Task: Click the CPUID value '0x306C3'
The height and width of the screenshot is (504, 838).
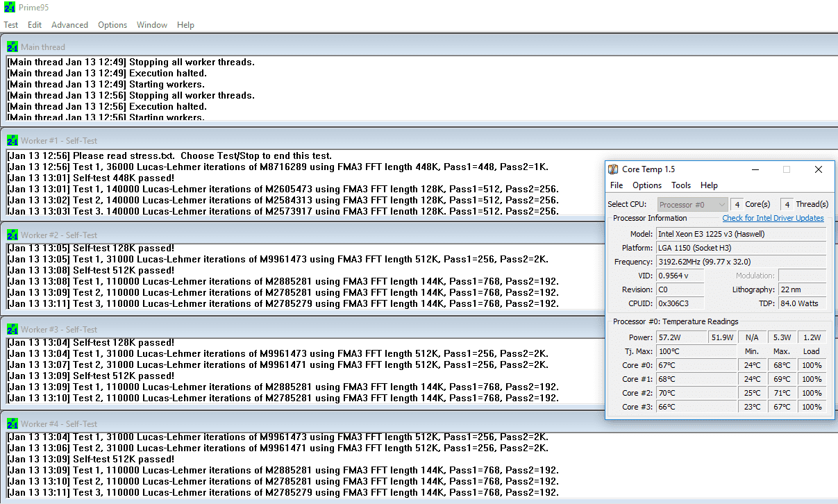Action: coord(680,303)
